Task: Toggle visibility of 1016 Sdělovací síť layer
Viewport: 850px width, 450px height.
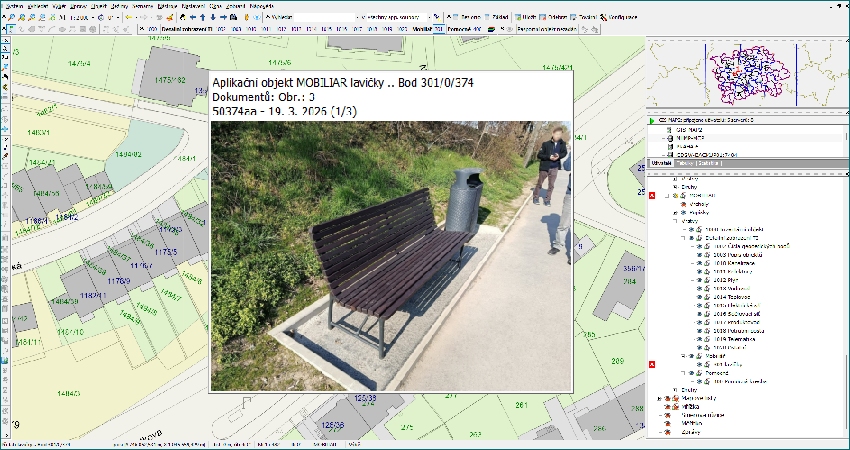Action: coord(699,314)
